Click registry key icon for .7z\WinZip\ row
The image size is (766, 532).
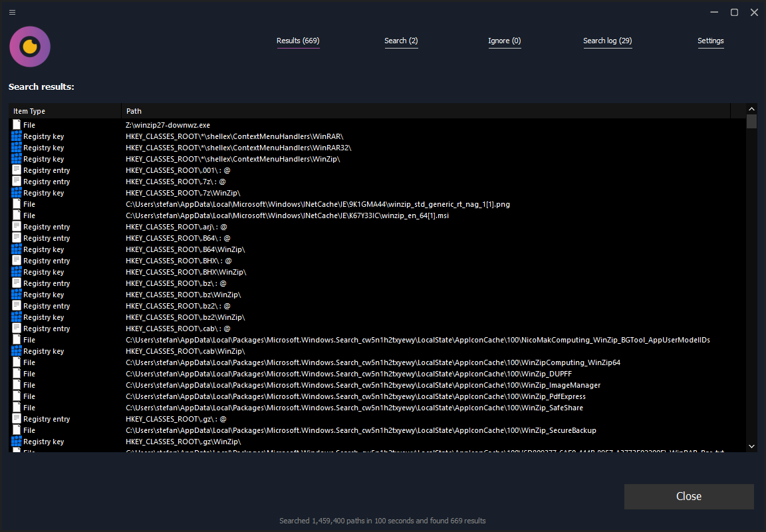(x=17, y=193)
